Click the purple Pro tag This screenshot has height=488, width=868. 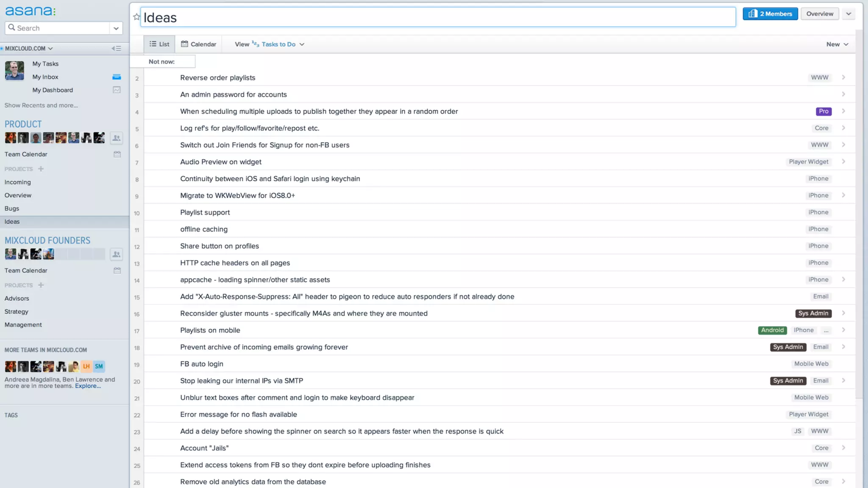(823, 111)
